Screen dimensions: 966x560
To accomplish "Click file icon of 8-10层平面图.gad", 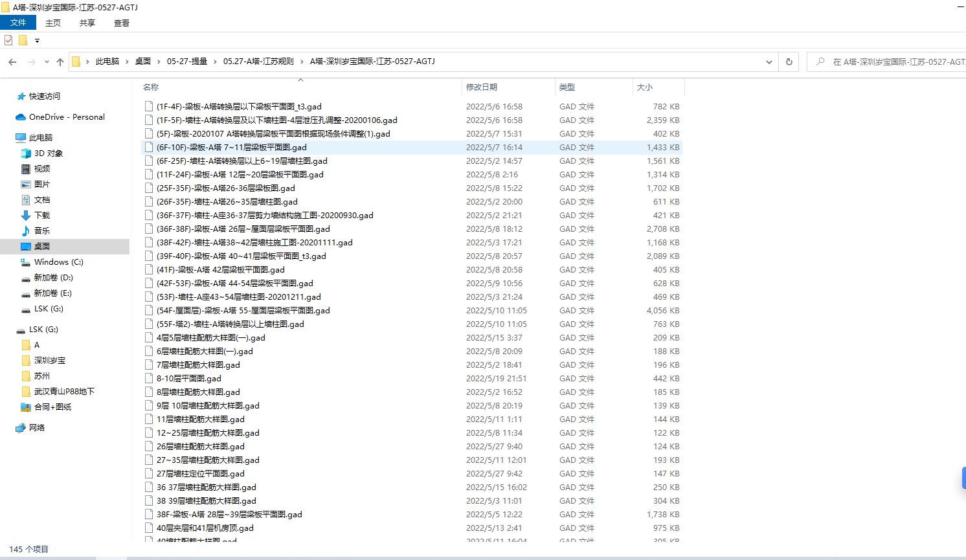I will click(x=149, y=378).
